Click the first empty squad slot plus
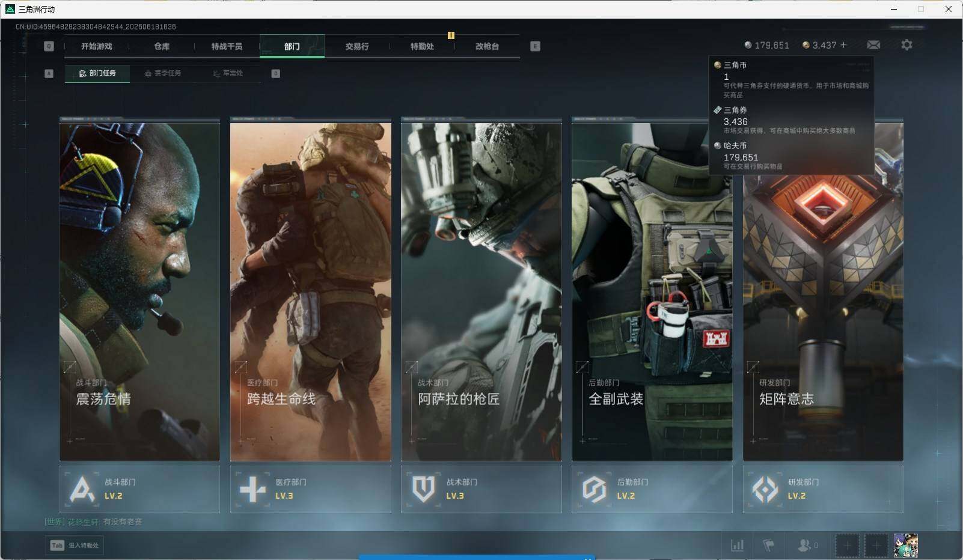 point(847,546)
